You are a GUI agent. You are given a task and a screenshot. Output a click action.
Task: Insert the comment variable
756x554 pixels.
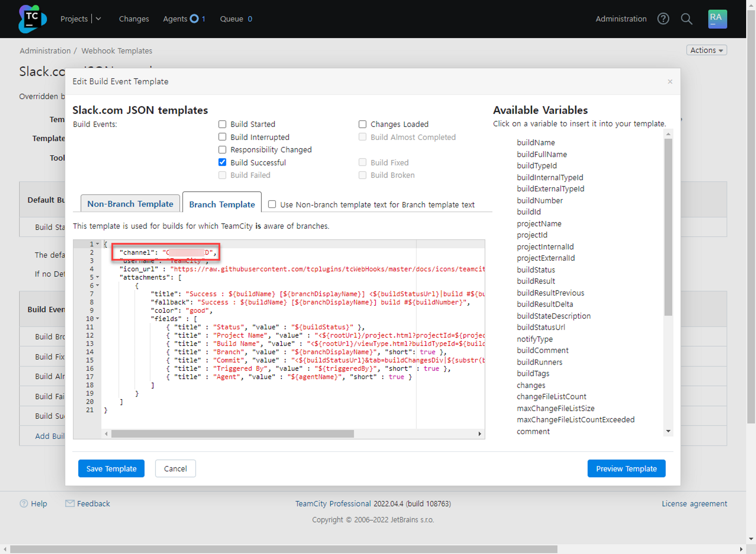click(533, 431)
